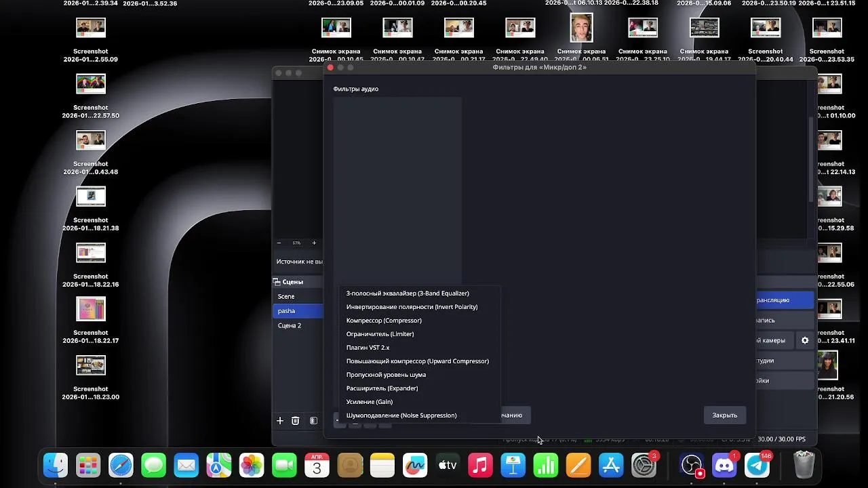
Task: Open Trash in the Dock
Action: (804, 465)
